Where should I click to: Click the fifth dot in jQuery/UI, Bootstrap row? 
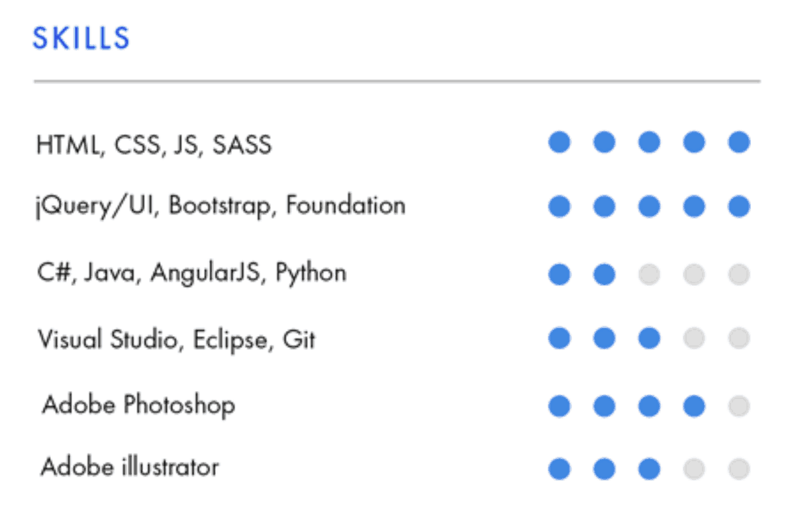coord(738,207)
